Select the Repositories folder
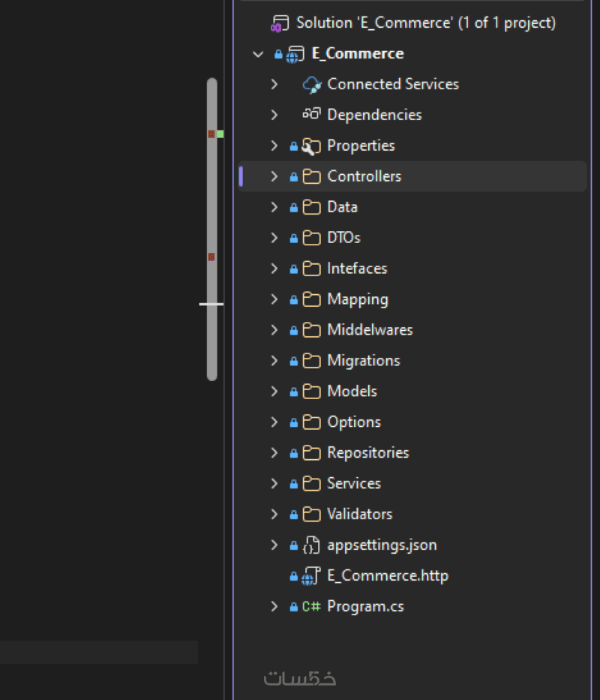The image size is (600, 700). pyautogui.click(x=412, y=452)
